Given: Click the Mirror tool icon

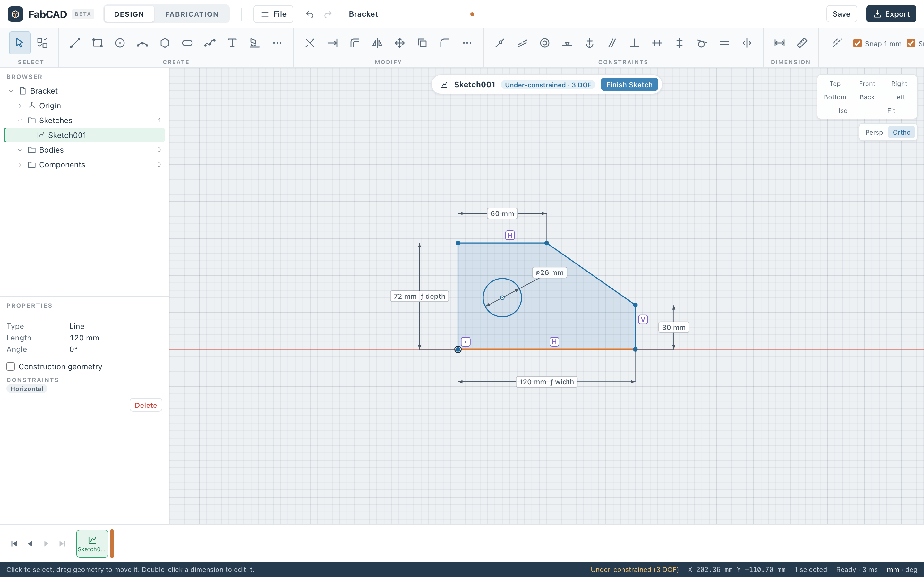Looking at the screenshot, I should coord(377,43).
